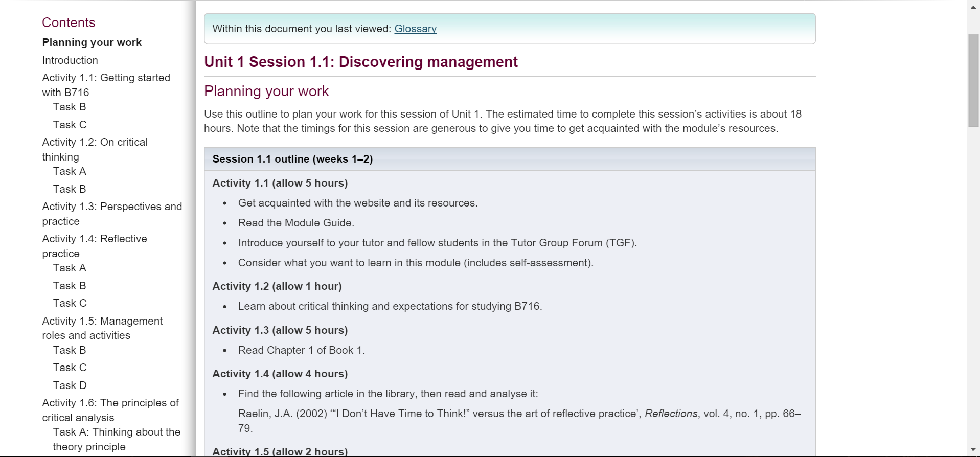Click the scrollbar up arrow

[973, 7]
